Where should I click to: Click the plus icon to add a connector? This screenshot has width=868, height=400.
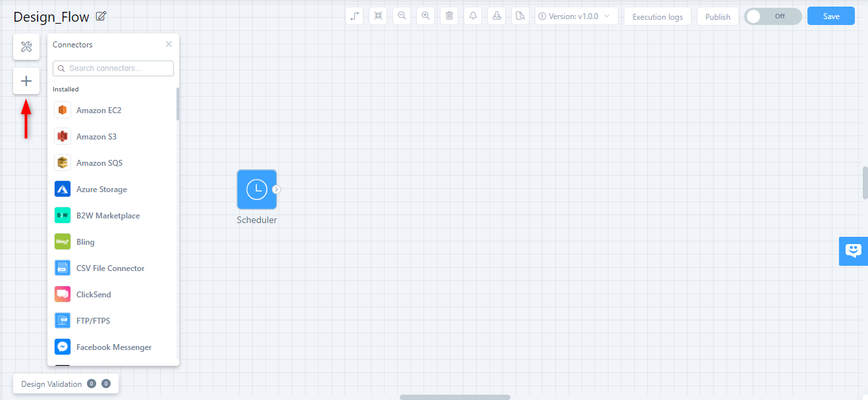[26, 80]
